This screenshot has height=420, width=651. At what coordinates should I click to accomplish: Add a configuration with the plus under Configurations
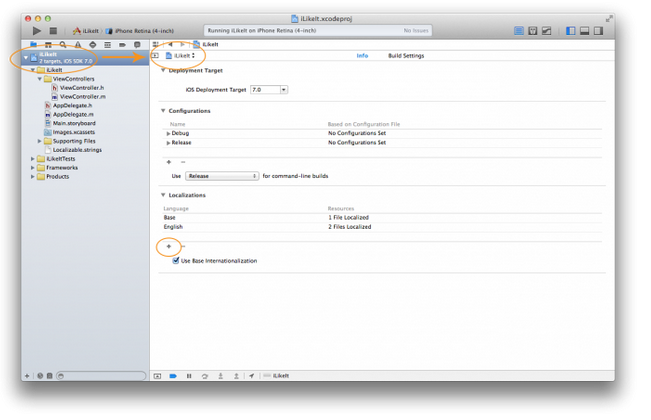(169, 162)
